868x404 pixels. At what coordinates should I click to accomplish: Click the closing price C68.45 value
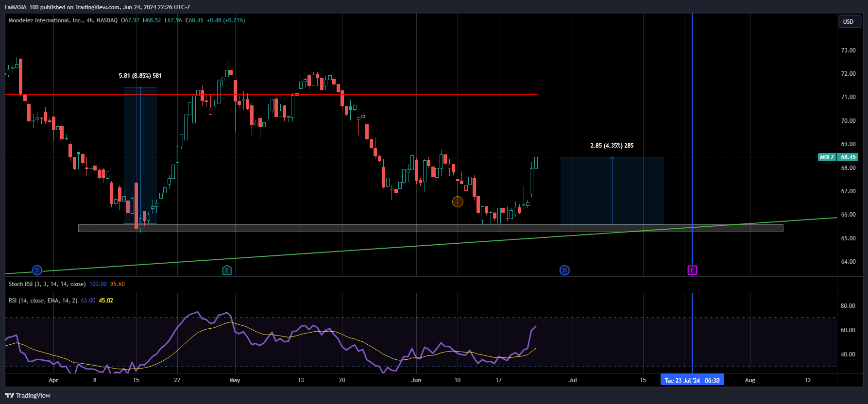194,20
